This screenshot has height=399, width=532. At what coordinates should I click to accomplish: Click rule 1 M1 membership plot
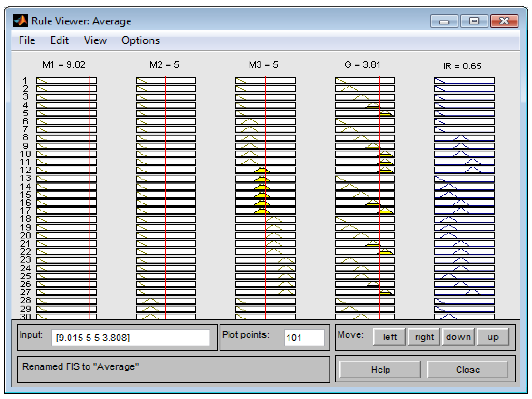[x=66, y=81]
